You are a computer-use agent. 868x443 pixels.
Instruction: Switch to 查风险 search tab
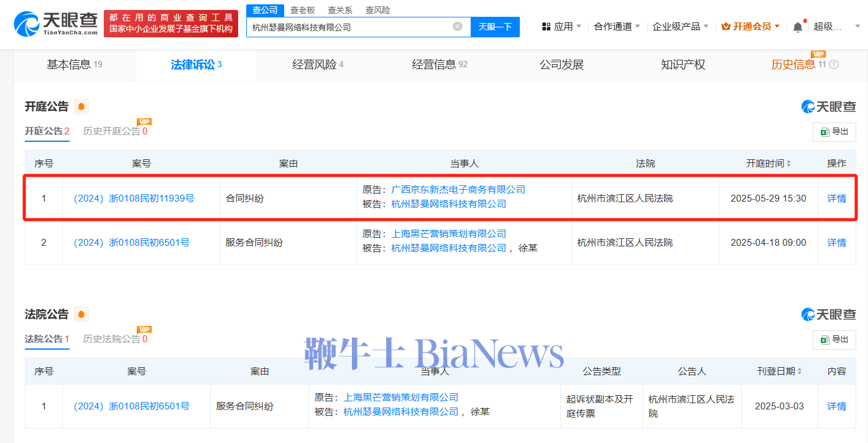coord(377,10)
